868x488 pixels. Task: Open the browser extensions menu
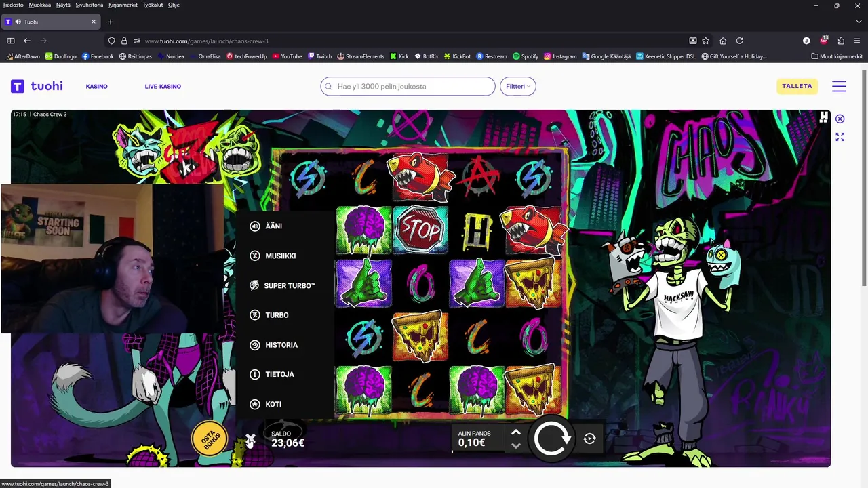841,41
